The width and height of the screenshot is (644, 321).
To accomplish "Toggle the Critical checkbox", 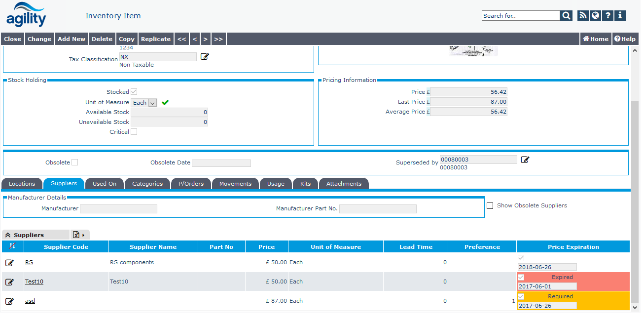I will 134,132.
